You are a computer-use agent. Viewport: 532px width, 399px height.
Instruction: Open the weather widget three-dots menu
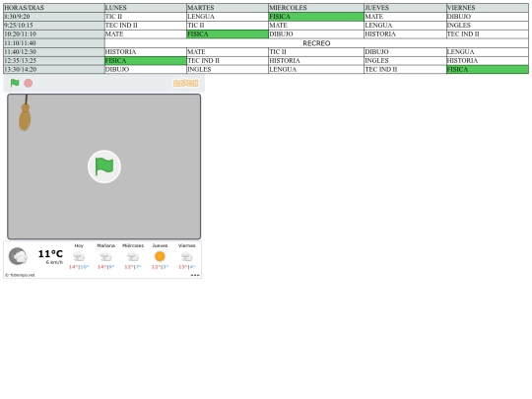coord(195,275)
